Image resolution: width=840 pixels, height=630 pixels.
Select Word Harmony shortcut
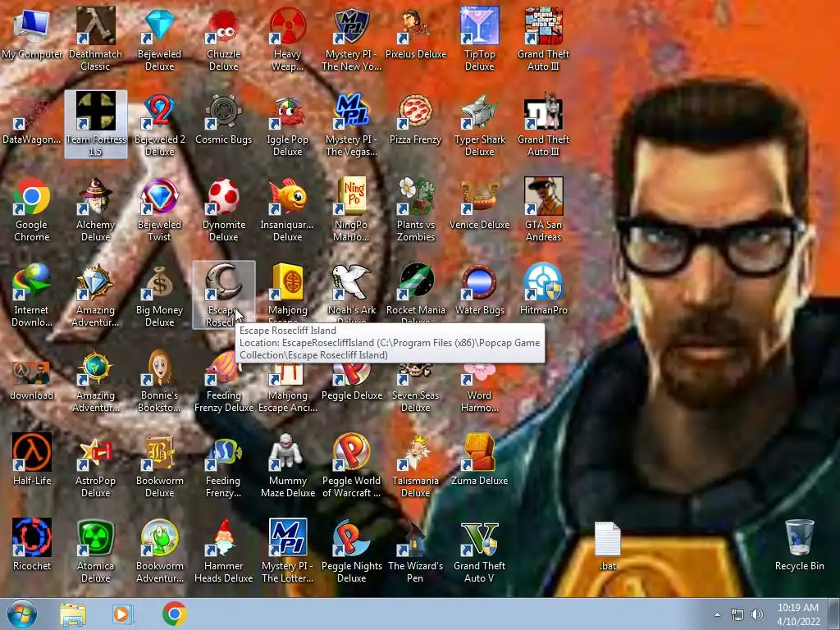point(479,387)
